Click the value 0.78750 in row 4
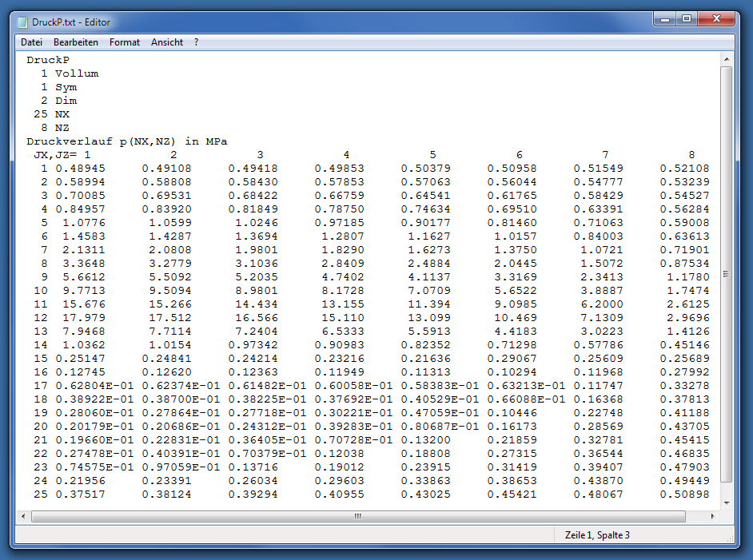Screen dimensions: 753x560 pyautogui.click(x=340, y=209)
